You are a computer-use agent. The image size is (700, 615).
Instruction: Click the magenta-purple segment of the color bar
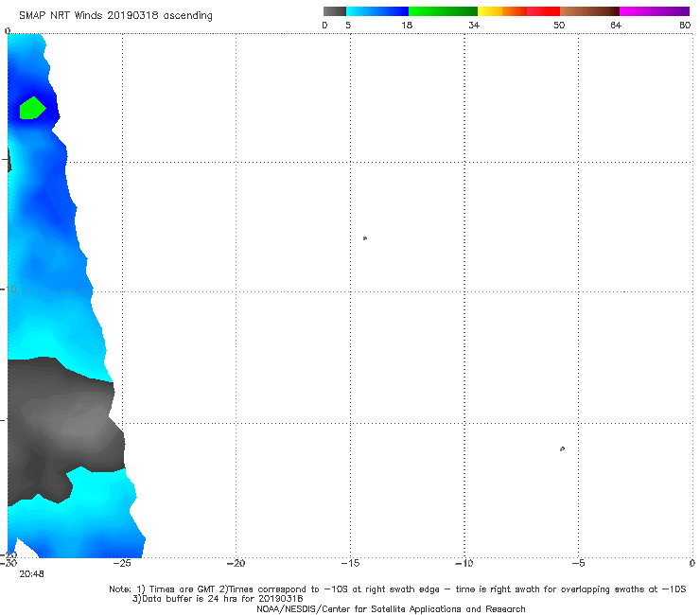click(655, 11)
